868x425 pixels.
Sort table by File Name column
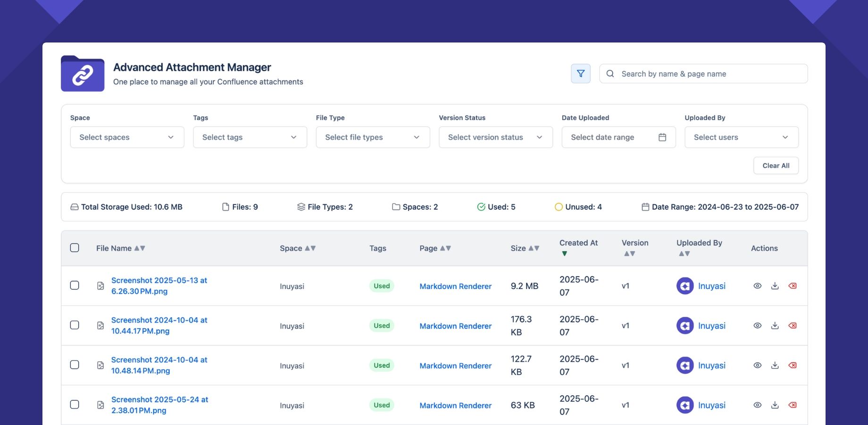coord(140,248)
